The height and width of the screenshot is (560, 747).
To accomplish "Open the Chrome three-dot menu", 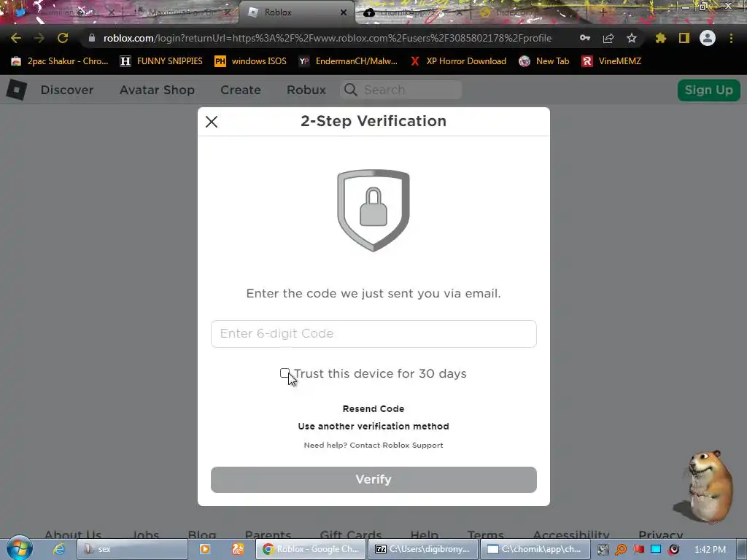I will tap(731, 38).
